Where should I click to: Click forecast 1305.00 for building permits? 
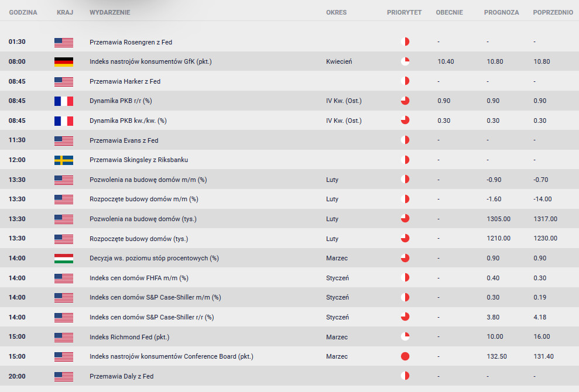tap(498, 219)
